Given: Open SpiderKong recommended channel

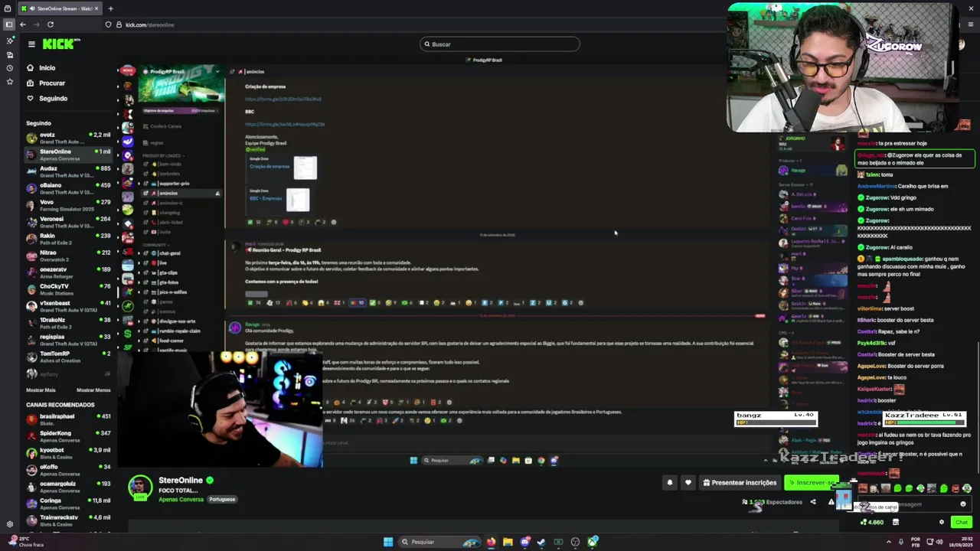Looking at the screenshot, I should pos(68,437).
